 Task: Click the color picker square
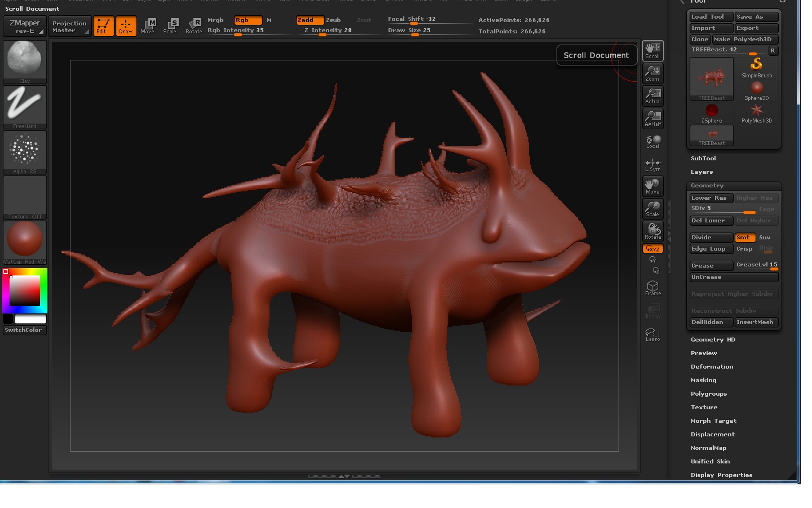click(x=25, y=291)
